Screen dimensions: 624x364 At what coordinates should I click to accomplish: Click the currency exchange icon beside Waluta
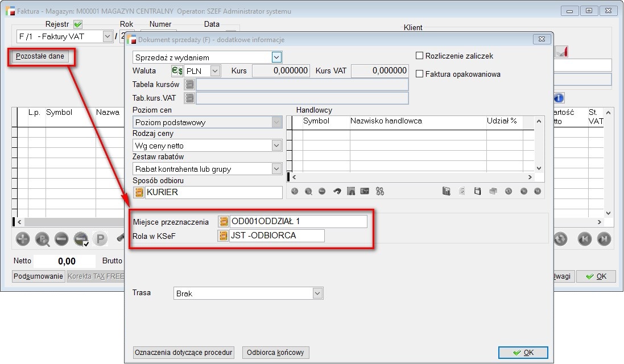tap(177, 71)
